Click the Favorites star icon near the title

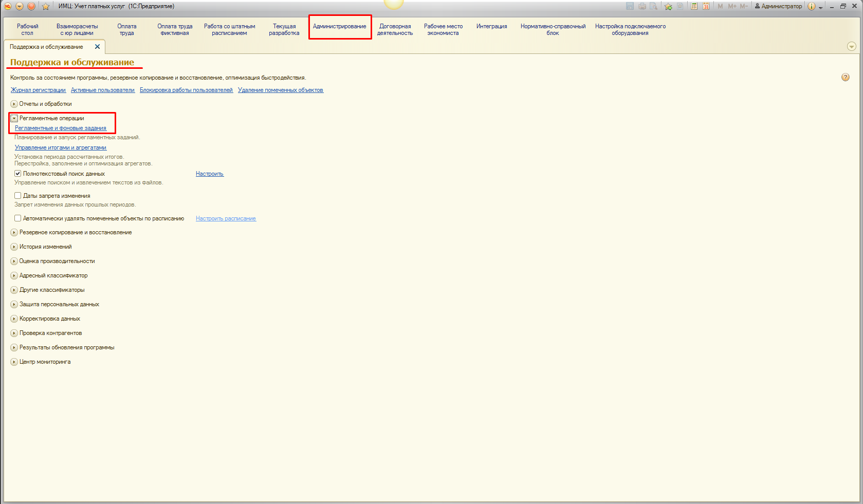point(45,6)
